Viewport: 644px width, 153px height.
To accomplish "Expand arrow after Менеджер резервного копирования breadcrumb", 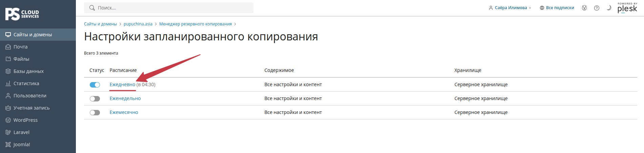I will (x=235, y=24).
